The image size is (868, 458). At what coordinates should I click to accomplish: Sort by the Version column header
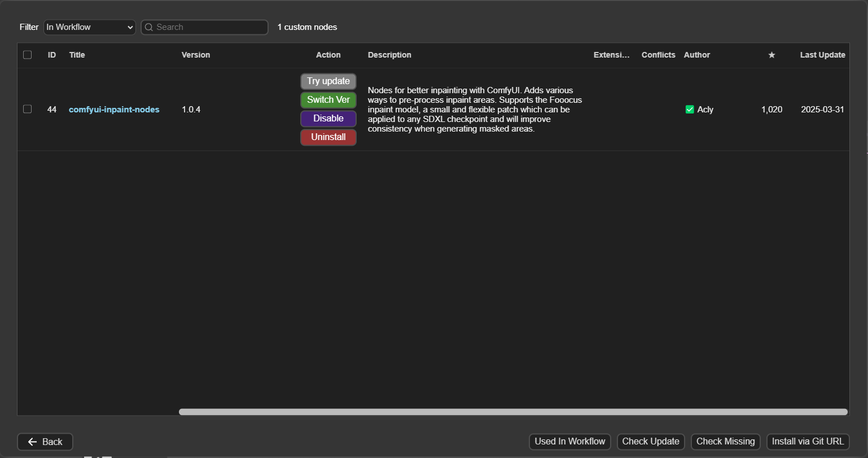196,55
